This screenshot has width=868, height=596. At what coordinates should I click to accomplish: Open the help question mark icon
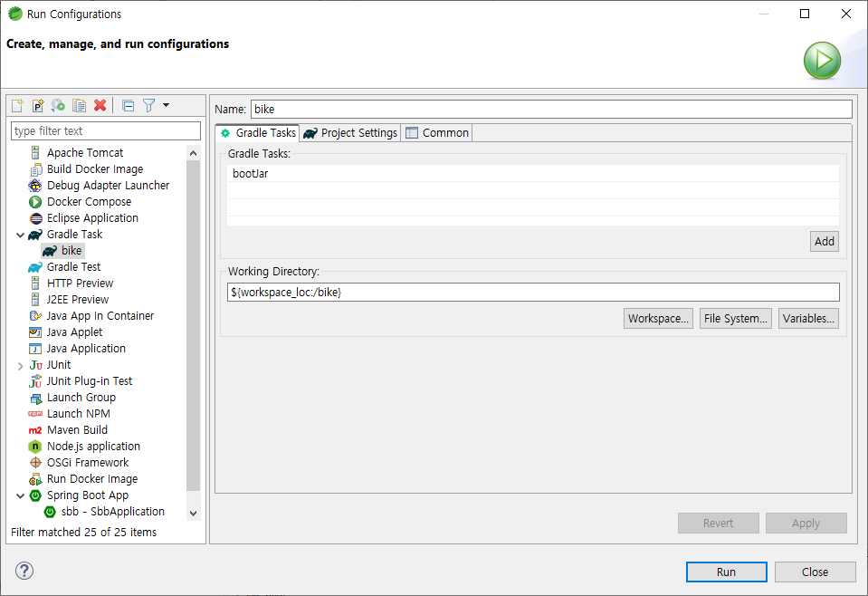click(24, 571)
